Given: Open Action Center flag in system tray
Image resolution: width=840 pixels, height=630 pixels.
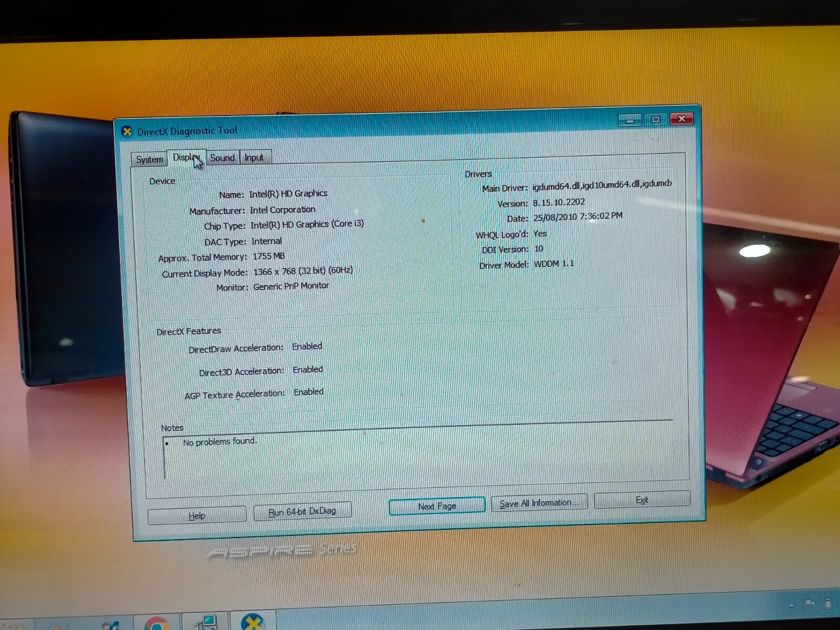Looking at the screenshot, I should click(x=809, y=604).
